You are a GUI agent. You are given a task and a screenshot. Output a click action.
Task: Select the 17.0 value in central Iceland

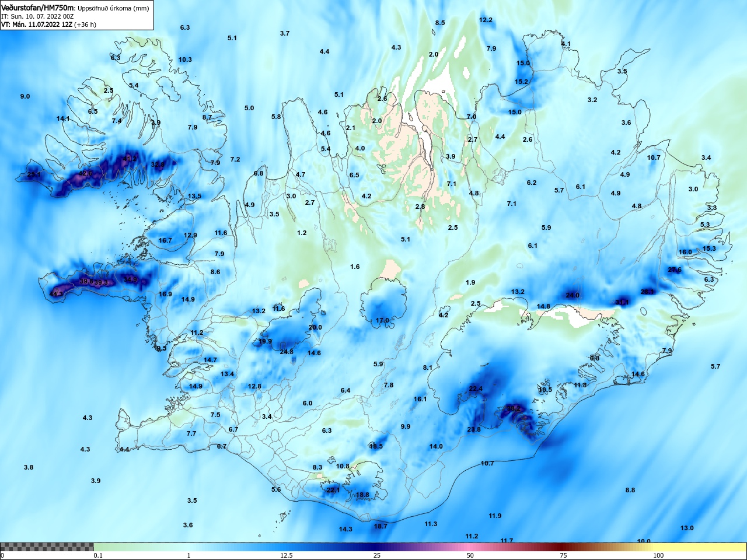(x=382, y=320)
